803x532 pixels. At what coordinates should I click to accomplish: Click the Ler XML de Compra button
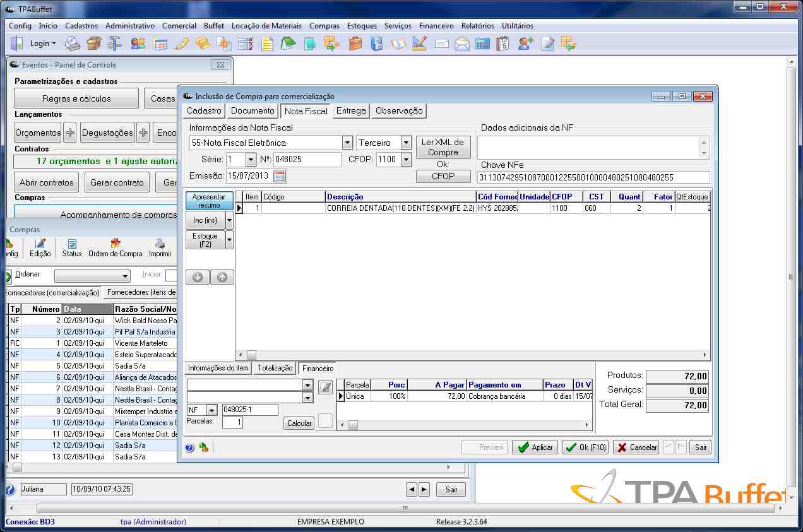(443, 147)
